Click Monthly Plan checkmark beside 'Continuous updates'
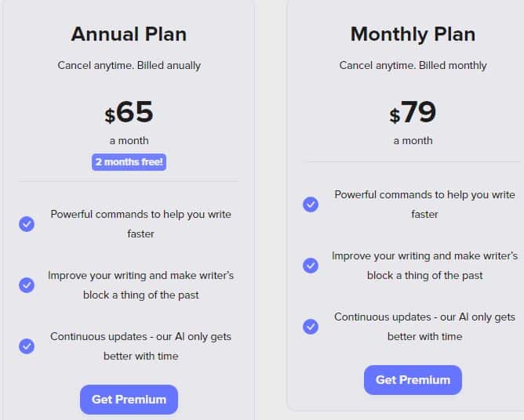 311,326
